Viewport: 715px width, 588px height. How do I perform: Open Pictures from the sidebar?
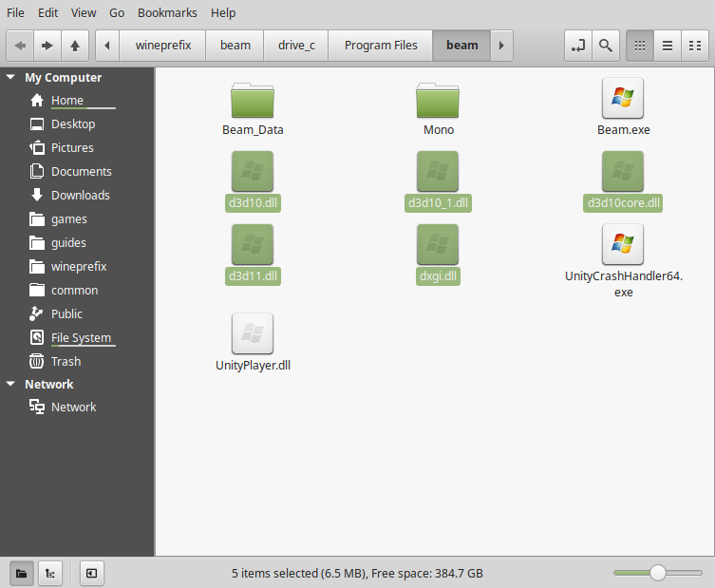click(72, 147)
